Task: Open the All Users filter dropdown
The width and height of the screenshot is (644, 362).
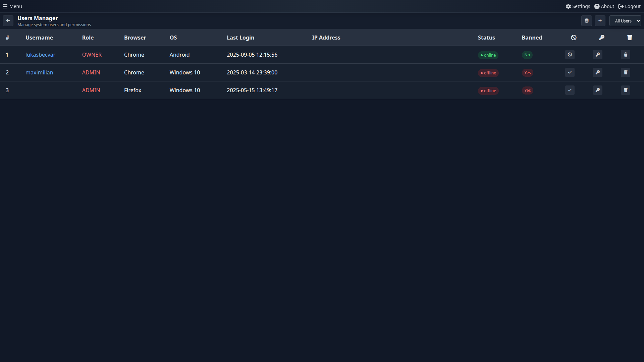Action: (x=625, y=21)
